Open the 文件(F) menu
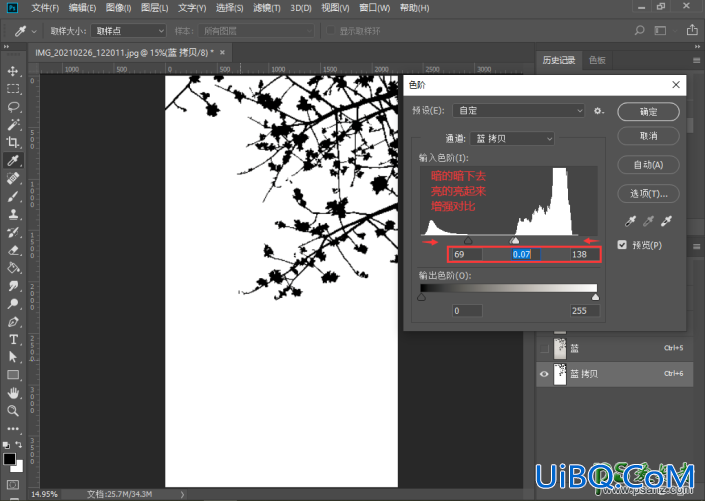The image size is (705, 501). (x=45, y=8)
